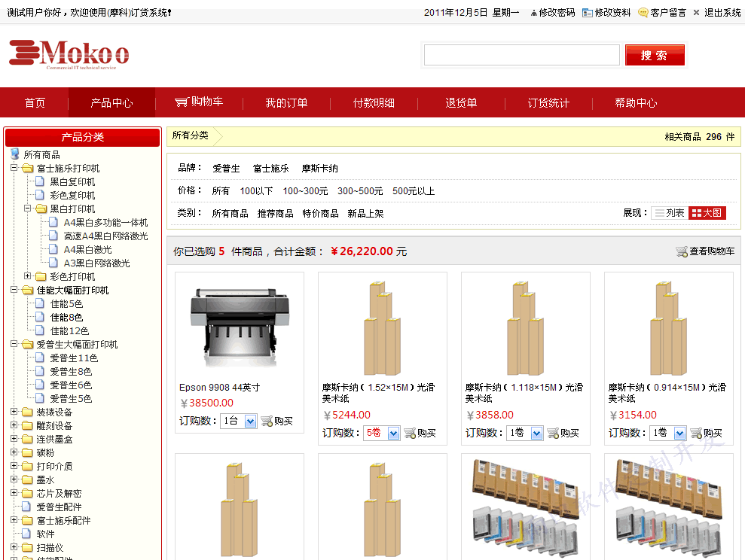
Task: Open 购物车 from navigation bar
Action: click(199, 102)
